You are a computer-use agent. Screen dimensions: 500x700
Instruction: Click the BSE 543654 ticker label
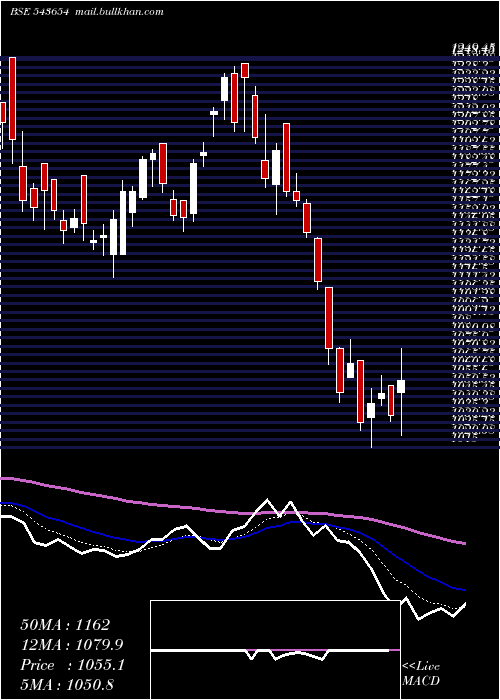pyautogui.click(x=39, y=12)
